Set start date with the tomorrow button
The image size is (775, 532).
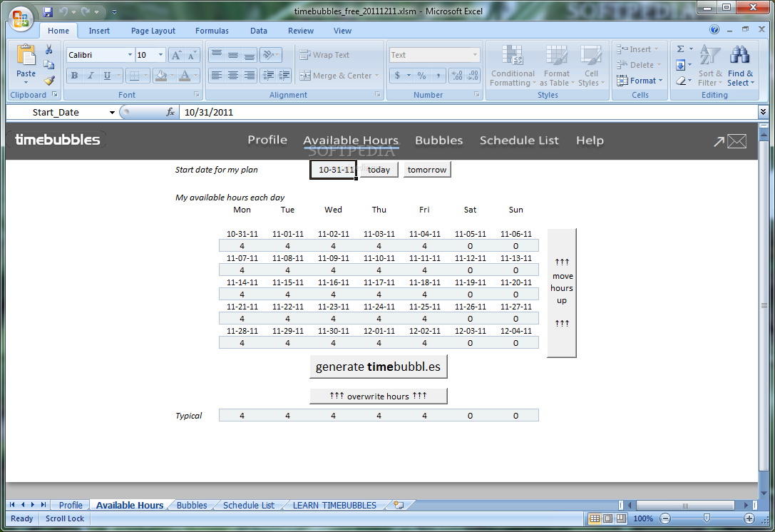pyautogui.click(x=427, y=170)
